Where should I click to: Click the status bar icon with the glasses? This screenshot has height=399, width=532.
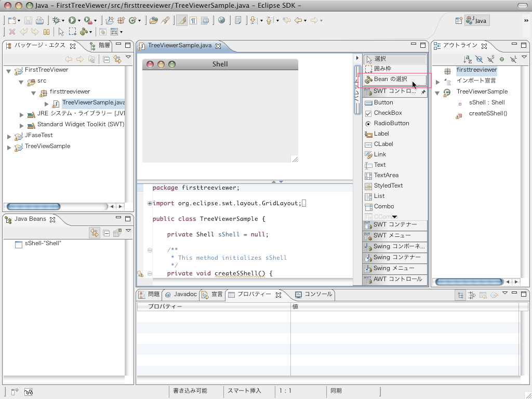coord(29,392)
